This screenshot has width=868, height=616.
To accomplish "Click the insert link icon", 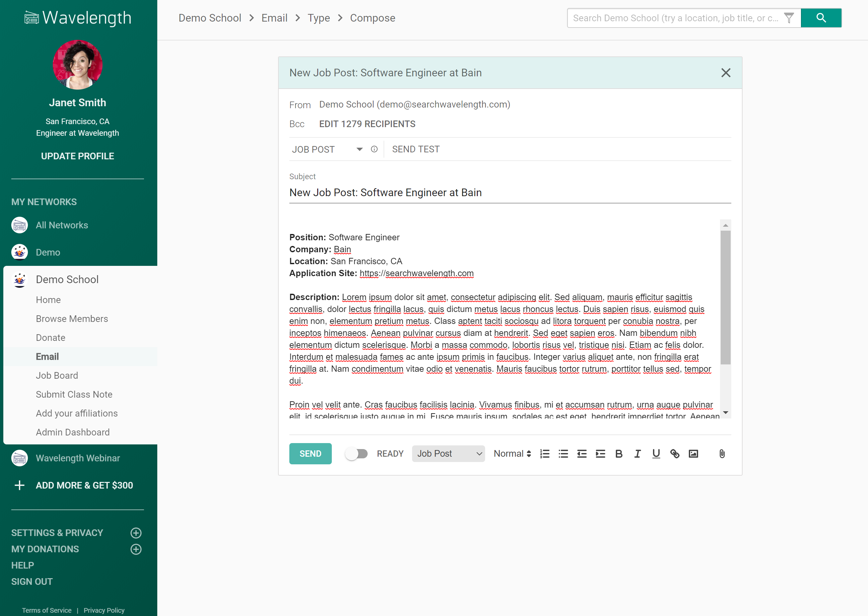I will coord(675,454).
